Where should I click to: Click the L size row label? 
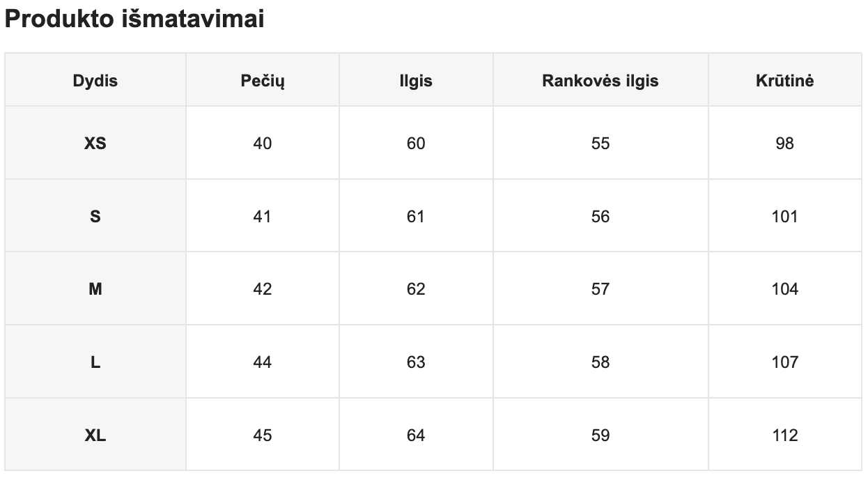tap(95, 362)
